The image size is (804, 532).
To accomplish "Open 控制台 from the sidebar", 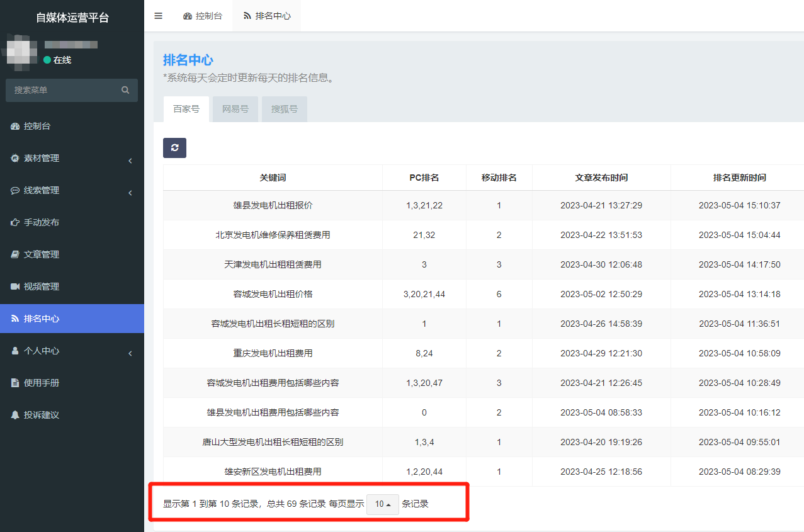I will click(x=37, y=126).
